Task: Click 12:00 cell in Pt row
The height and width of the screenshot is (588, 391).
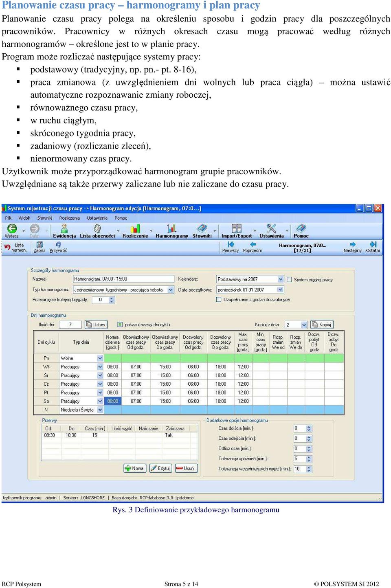Action: (x=243, y=393)
